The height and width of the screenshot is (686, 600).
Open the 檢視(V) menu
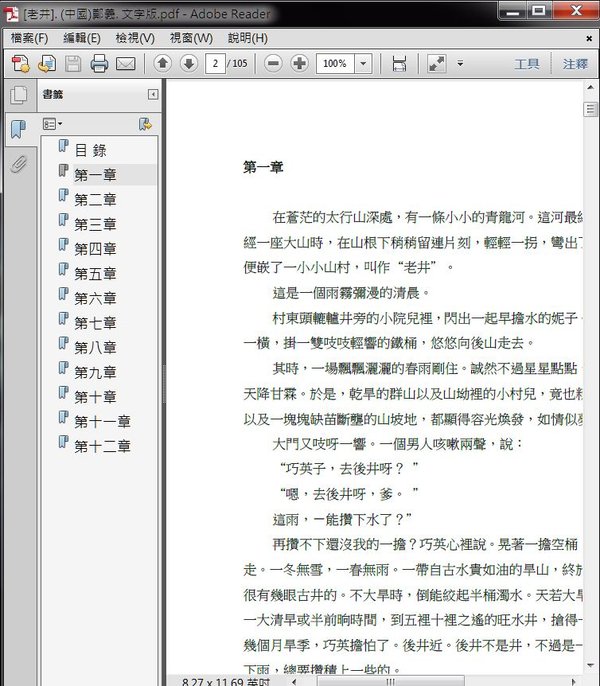135,38
